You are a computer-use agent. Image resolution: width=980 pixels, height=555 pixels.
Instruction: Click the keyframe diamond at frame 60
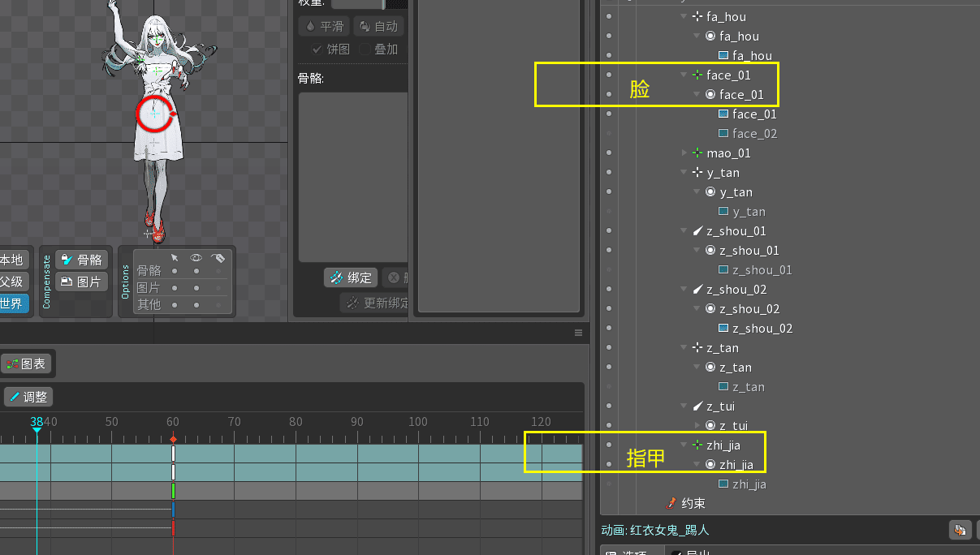tap(173, 439)
